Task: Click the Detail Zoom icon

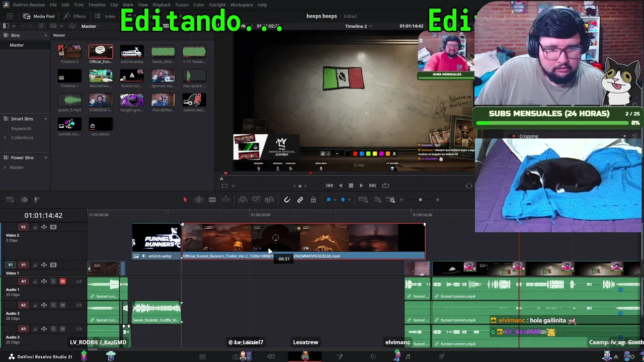Action: 378,200
